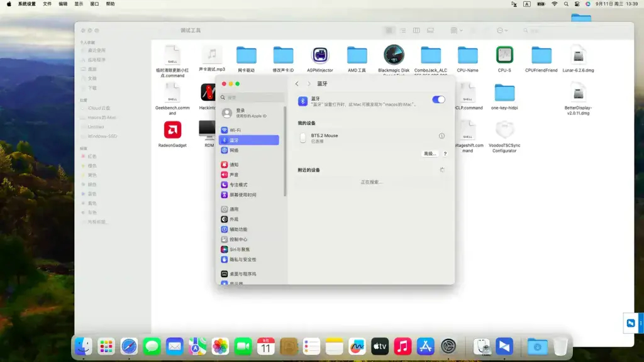
Task: Open 控制中心 in the System Settings sidebar
Action: click(249, 239)
